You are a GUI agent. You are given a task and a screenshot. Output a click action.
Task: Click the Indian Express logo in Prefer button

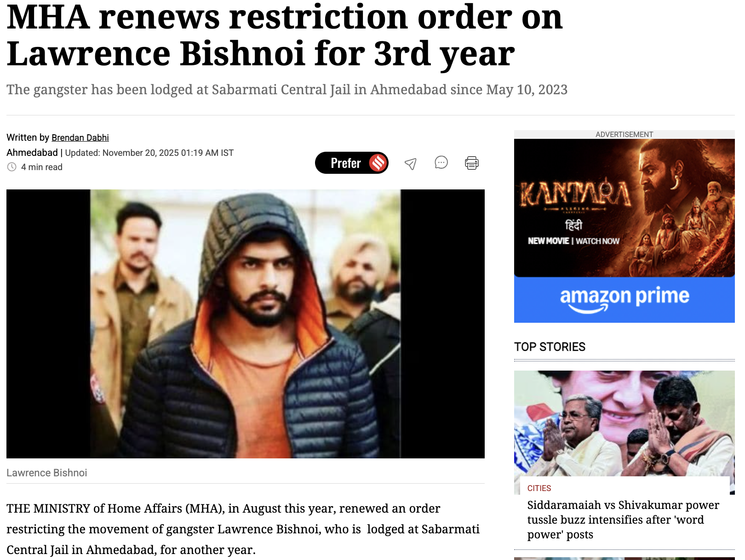tap(378, 163)
